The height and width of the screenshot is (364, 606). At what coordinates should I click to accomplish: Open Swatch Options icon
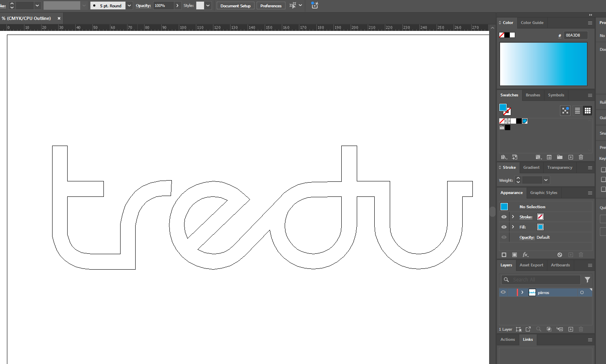tap(549, 157)
